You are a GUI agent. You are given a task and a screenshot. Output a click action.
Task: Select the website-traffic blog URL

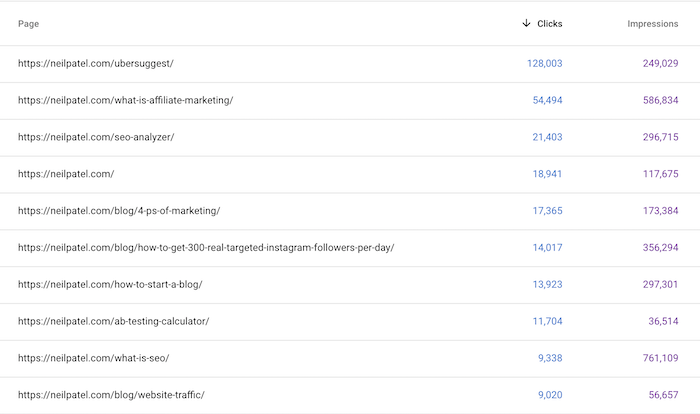(111, 395)
